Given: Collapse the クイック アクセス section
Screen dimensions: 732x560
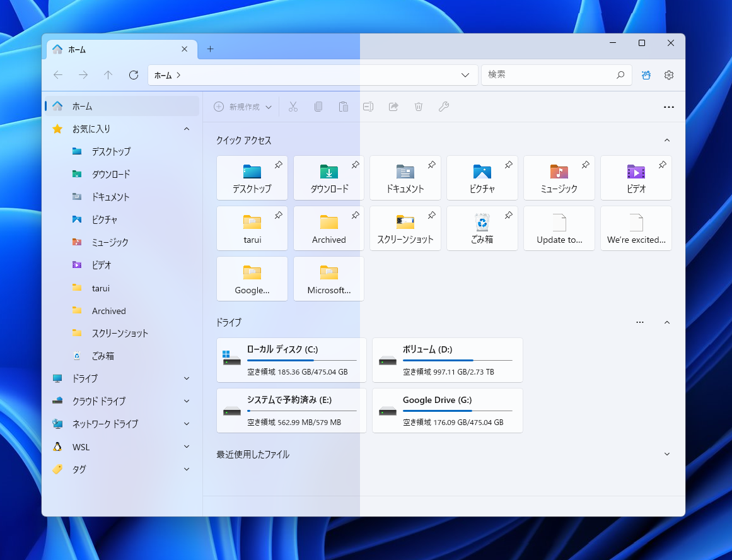Looking at the screenshot, I should [667, 140].
